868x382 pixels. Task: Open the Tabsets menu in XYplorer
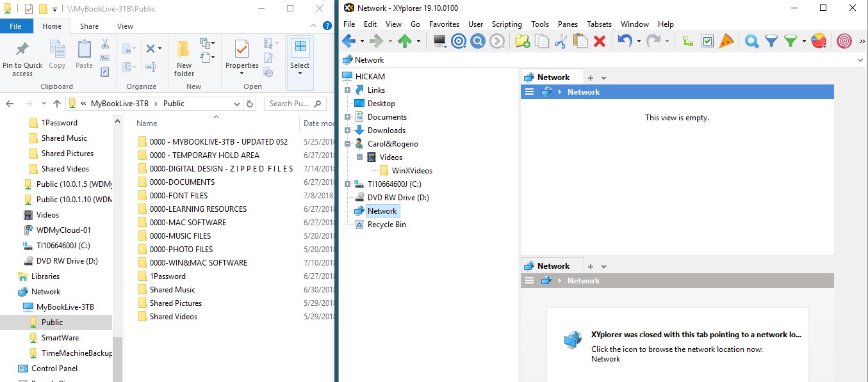599,24
